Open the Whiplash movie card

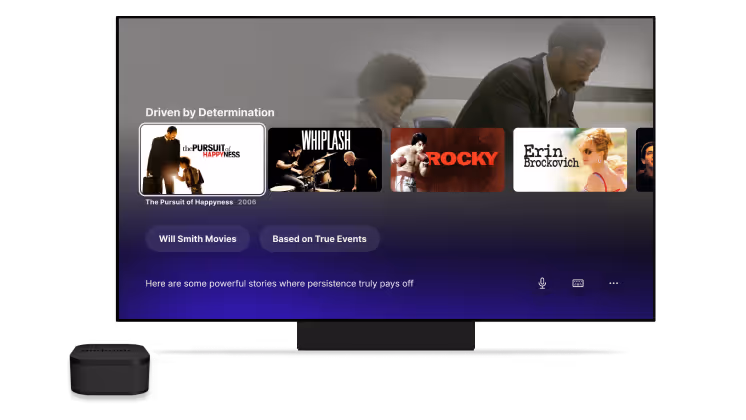325,160
